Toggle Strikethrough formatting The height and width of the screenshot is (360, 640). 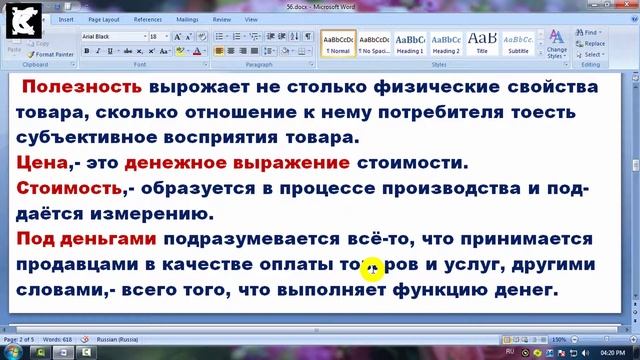[128, 51]
